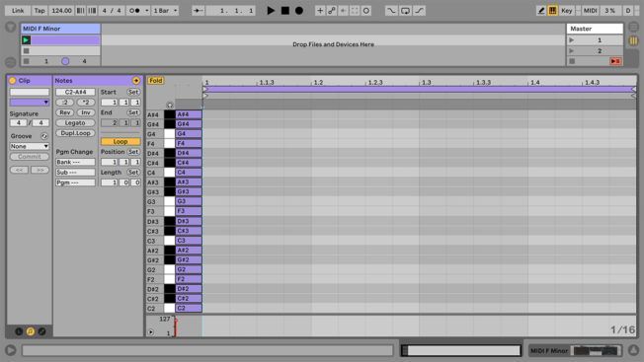Open the Groove None dropdown
644x362 pixels.
pyautogui.click(x=30, y=146)
